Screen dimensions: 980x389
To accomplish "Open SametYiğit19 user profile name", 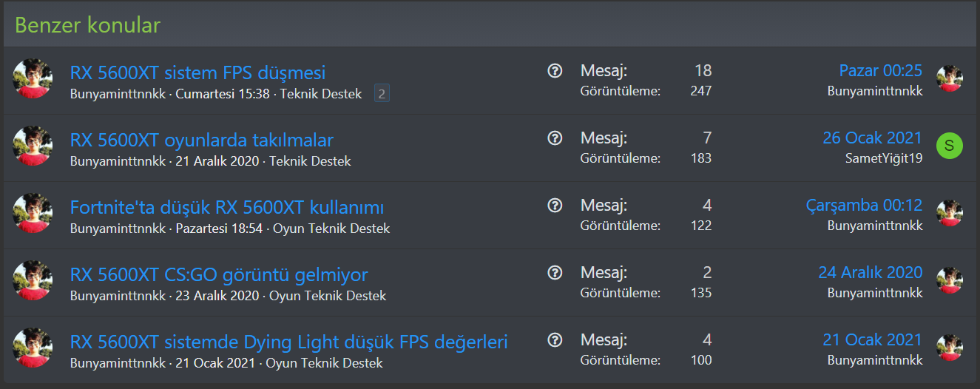I will pyautogui.click(x=883, y=158).
